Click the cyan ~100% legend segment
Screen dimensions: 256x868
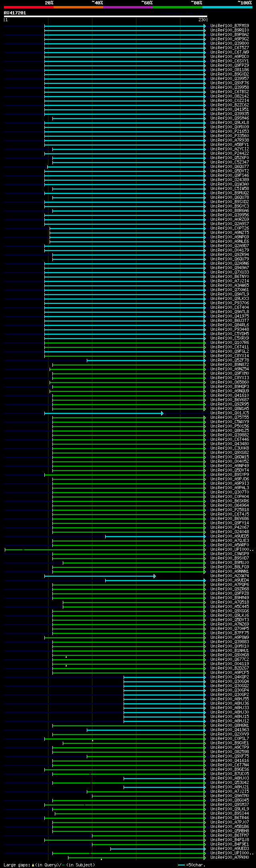227,7
